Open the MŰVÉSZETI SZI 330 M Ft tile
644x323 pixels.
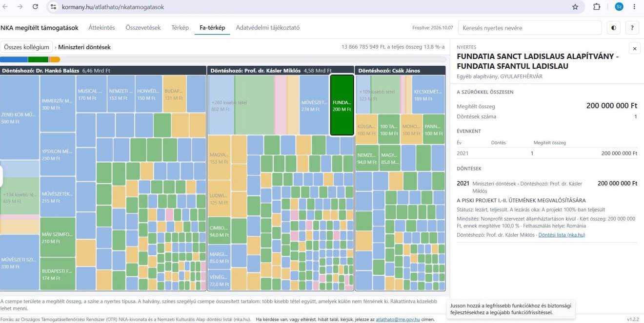coord(20,263)
